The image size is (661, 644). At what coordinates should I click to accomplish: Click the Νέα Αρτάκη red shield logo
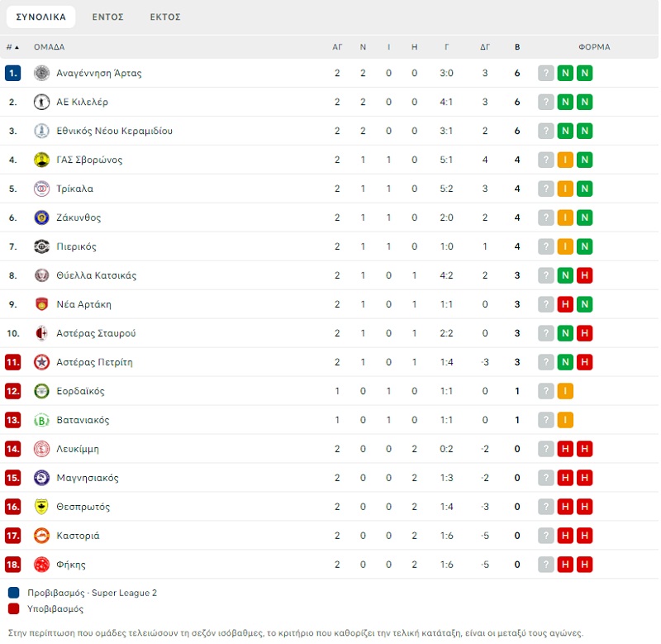41,304
